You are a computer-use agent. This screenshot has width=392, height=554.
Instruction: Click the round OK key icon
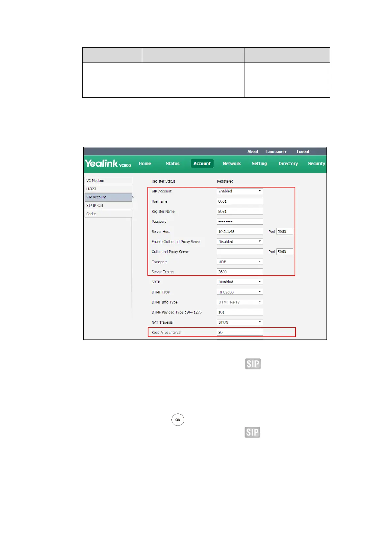[x=178, y=420]
